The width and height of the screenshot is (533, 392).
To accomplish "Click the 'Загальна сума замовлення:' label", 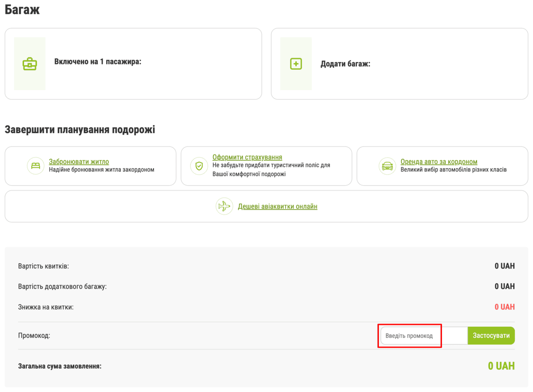I will click(60, 366).
